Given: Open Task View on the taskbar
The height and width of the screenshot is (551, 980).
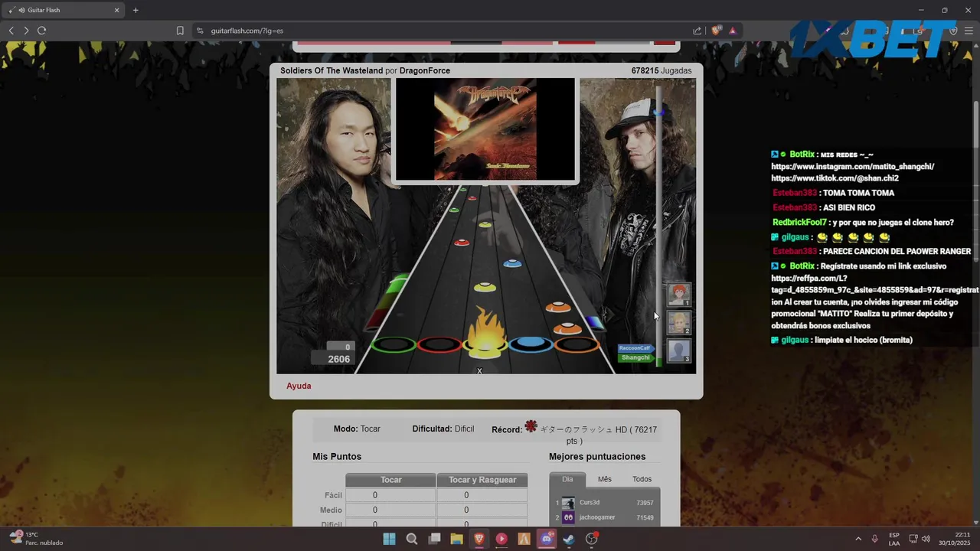Looking at the screenshot, I should click(434, 539).
